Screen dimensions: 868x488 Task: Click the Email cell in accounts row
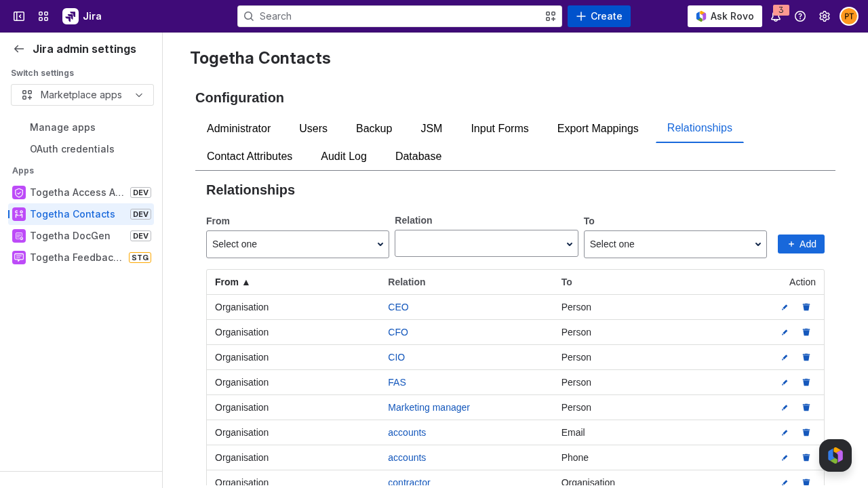[573, 432]
